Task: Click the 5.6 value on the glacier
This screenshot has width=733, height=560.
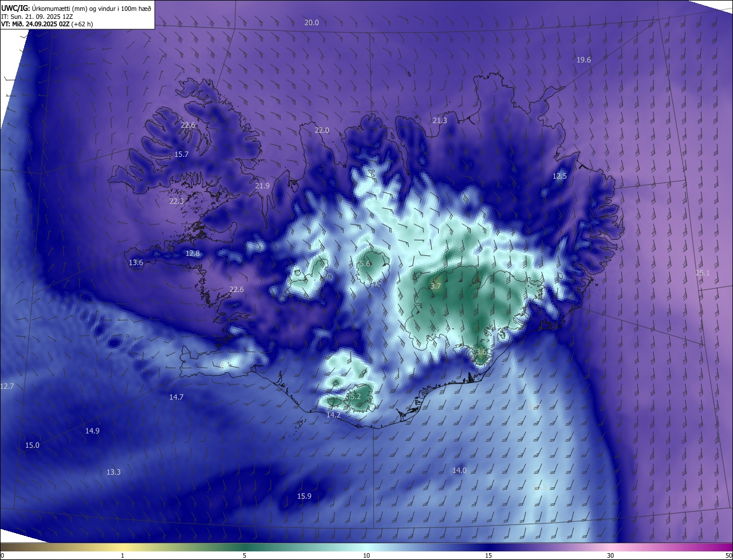Action: point(365,263)
